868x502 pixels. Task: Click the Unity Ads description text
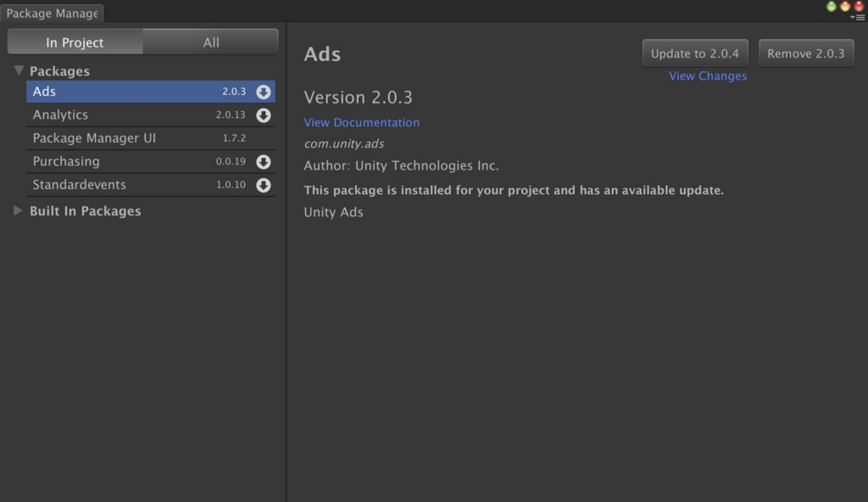pyautogui.click(x=333, y=212)
